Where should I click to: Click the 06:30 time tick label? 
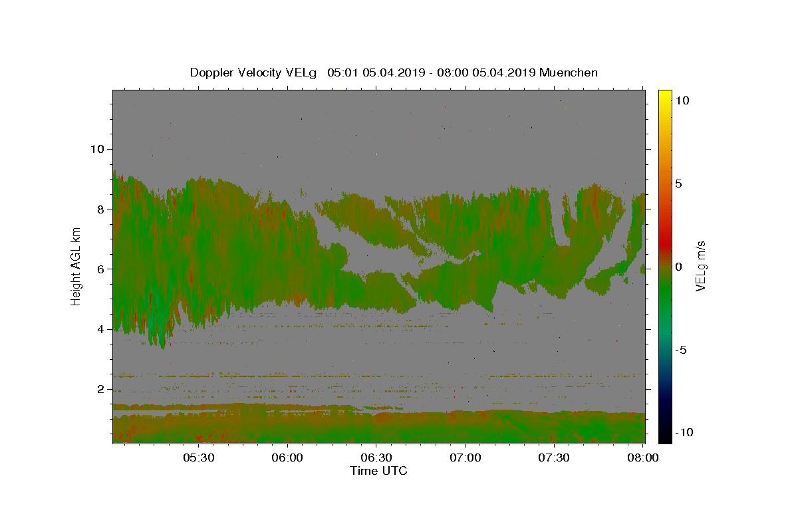pos(376,458)
